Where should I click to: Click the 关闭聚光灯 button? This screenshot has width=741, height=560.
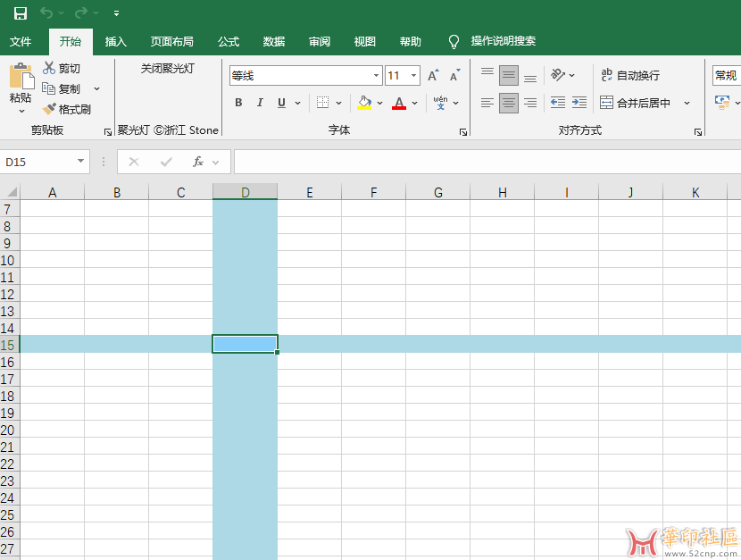[x=168, y=69]
